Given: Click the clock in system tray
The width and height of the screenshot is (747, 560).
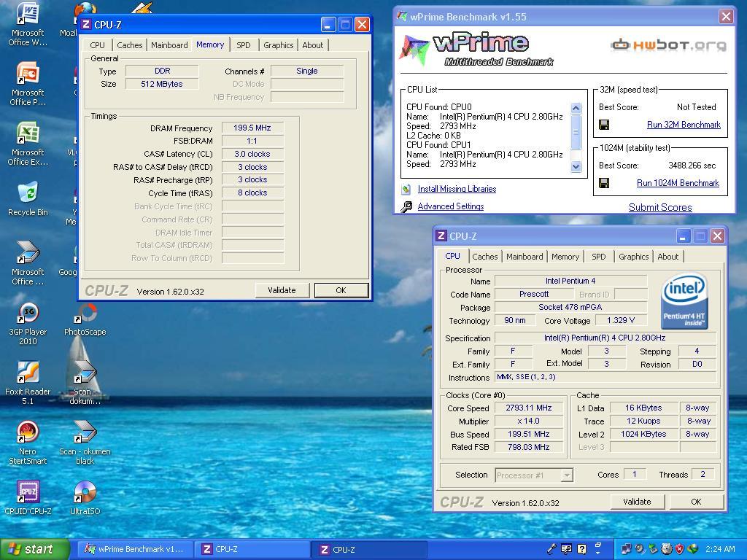Looking at the screenshot, I should (720, 549).
